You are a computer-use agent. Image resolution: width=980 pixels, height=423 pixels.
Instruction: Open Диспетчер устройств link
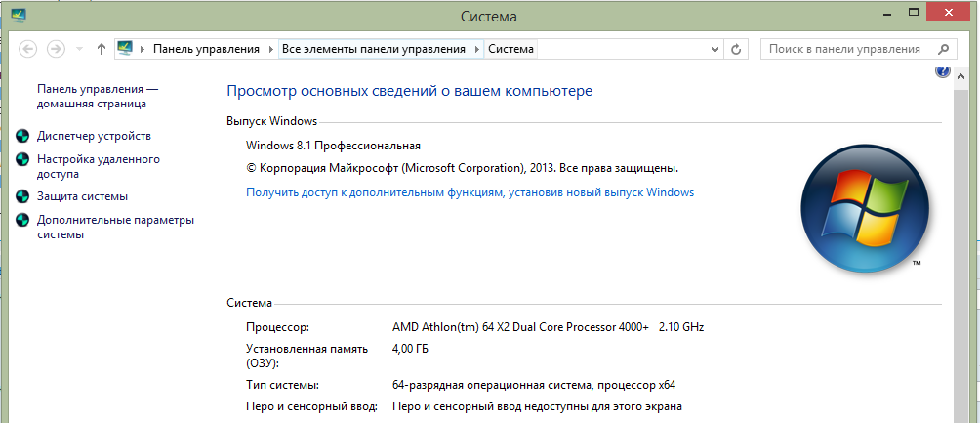pyautogui.click(x=94, y=136)
